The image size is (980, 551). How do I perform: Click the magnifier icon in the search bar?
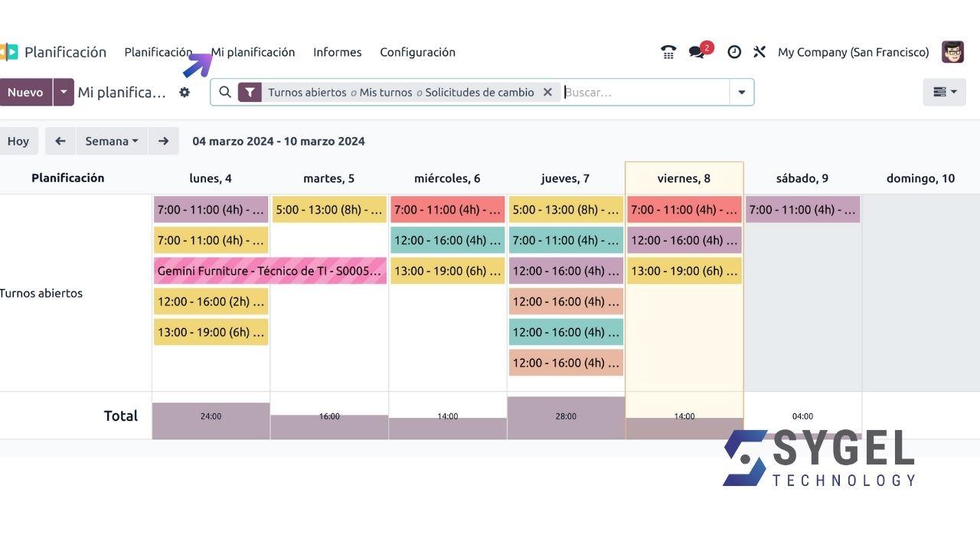click(x=224, y=92)
